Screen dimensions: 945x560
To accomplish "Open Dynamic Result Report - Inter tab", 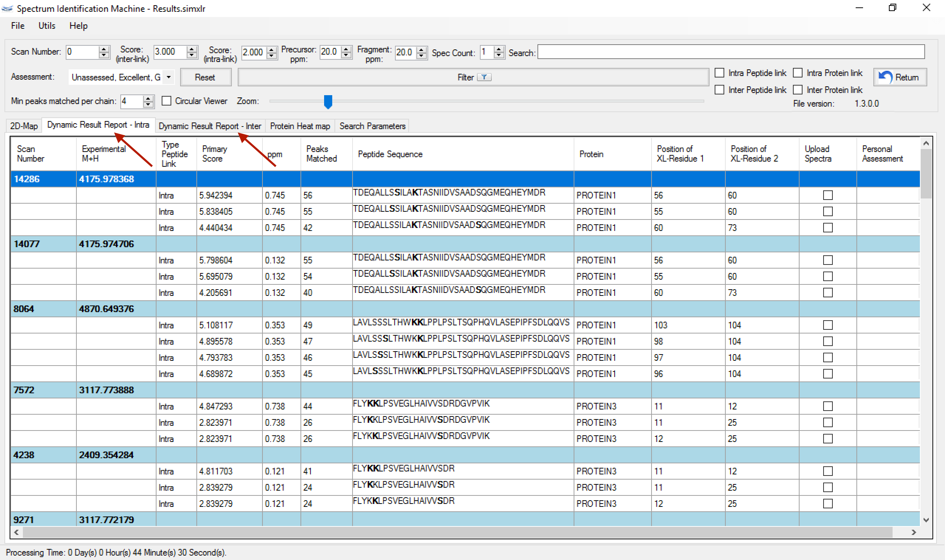I will [x=210, y=126].
